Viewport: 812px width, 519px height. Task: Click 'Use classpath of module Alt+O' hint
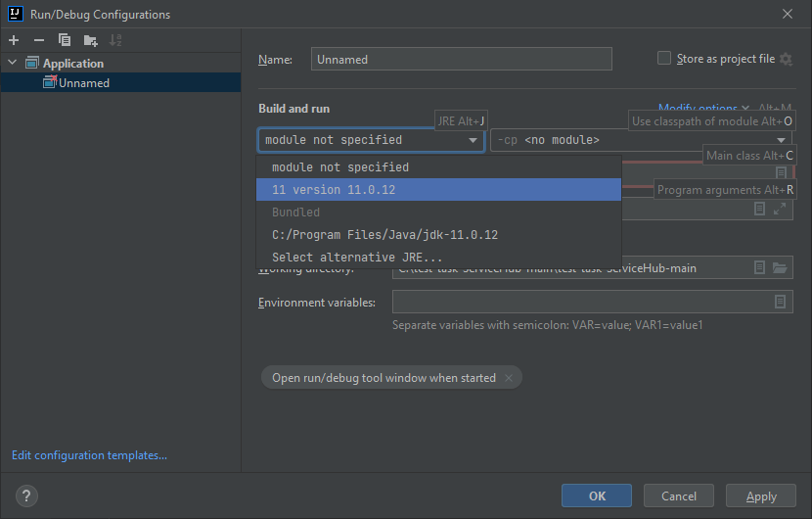pos(712,120)
